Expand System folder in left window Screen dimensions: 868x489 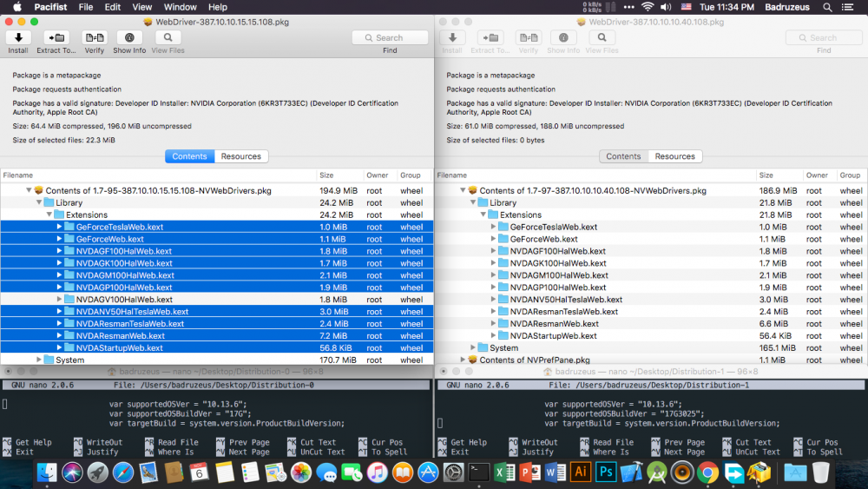[x=39, y=360]
